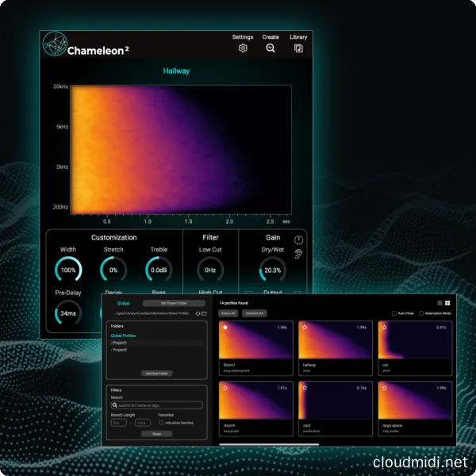Switch to grid view in library
Image resolution: width=476 pixels, height=476 pixels.
(447, 303)
